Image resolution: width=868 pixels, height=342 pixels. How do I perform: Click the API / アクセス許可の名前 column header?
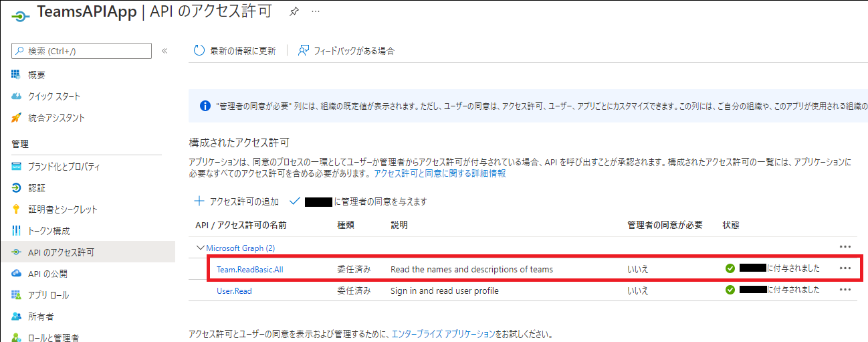[241, 225]
